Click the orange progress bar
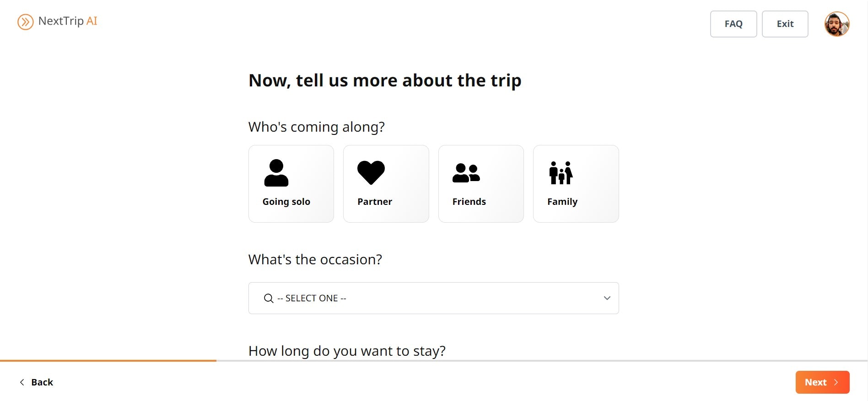Viewport: 868px width, 401px height. click(108, 361)
